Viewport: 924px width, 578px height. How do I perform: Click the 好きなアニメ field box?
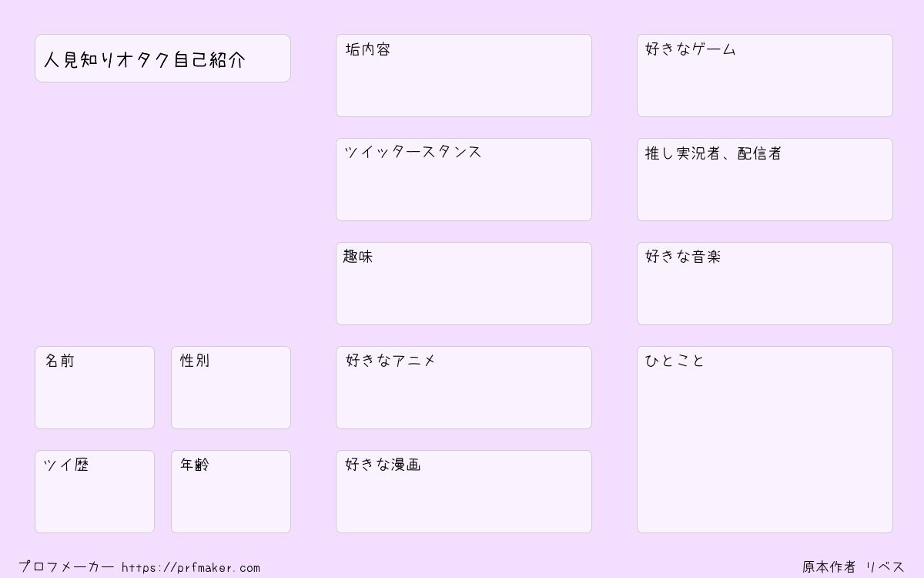point(464,388)
